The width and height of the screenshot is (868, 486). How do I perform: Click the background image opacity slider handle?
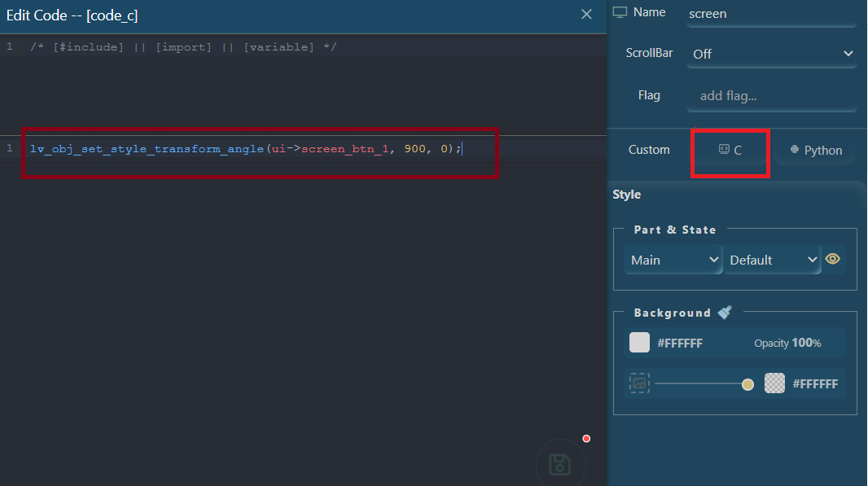pos(747,384)
